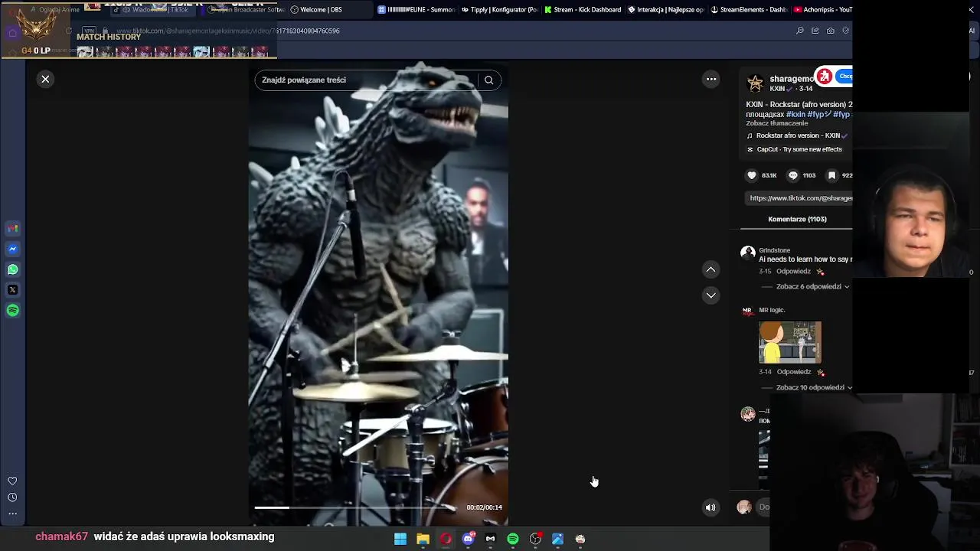Open sidebar heart bookmarks icon
980x551 pixels.
click(x=12, y=481)
